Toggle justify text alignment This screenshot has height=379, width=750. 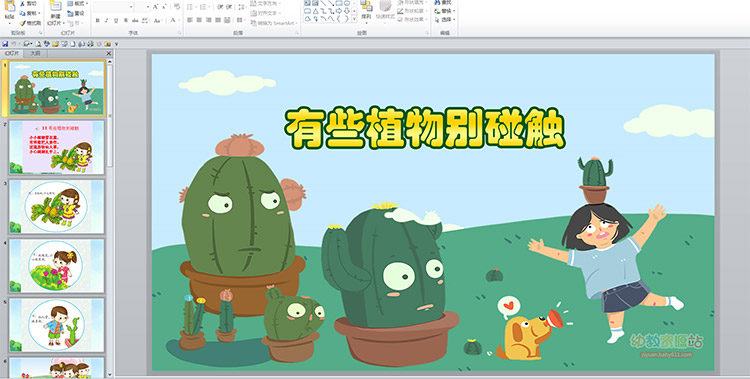[218, 20]
